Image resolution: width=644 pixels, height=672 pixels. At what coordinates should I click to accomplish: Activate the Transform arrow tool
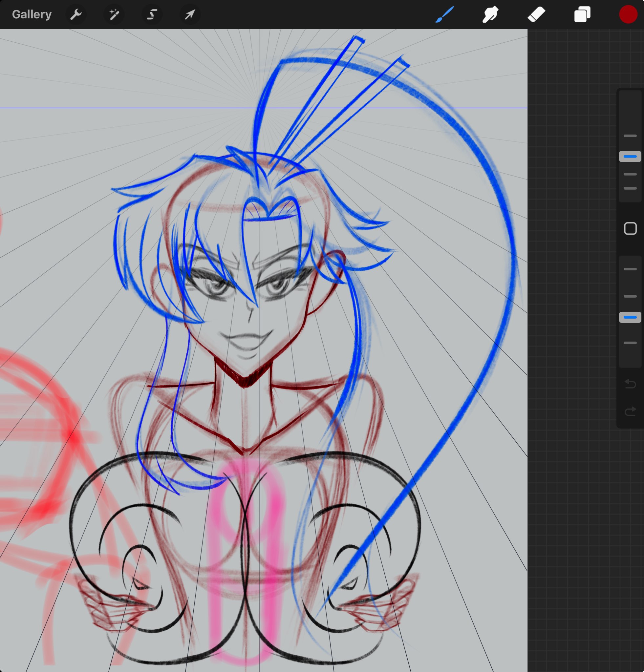[x=190, y=14]
